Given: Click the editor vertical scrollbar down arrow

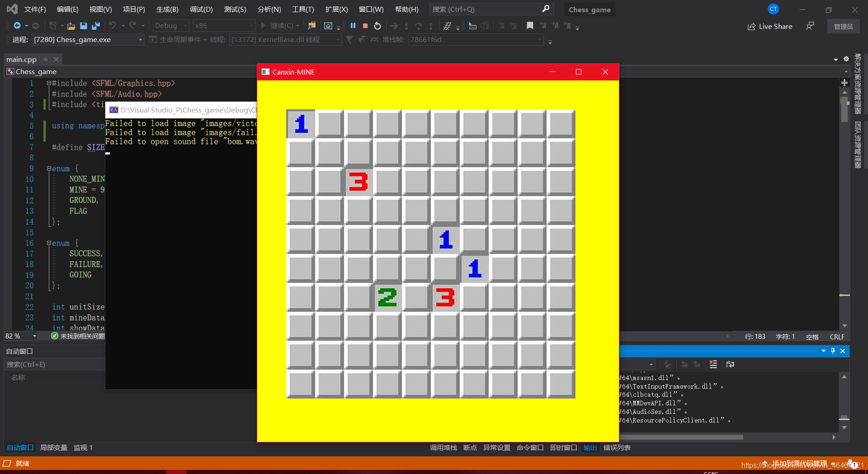Looking at the screenshot, I should coord(844,326).
